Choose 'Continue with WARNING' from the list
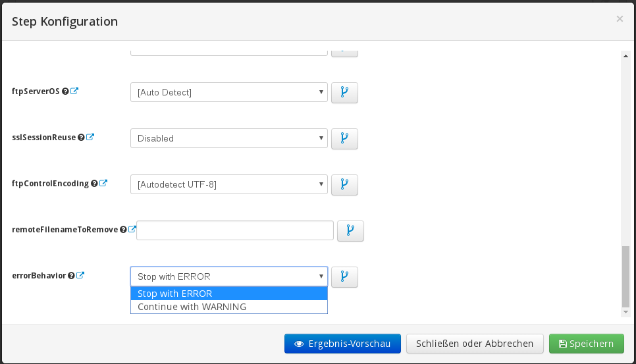Image resolution: width=636 pixels, height=364 pixels. 228,307
